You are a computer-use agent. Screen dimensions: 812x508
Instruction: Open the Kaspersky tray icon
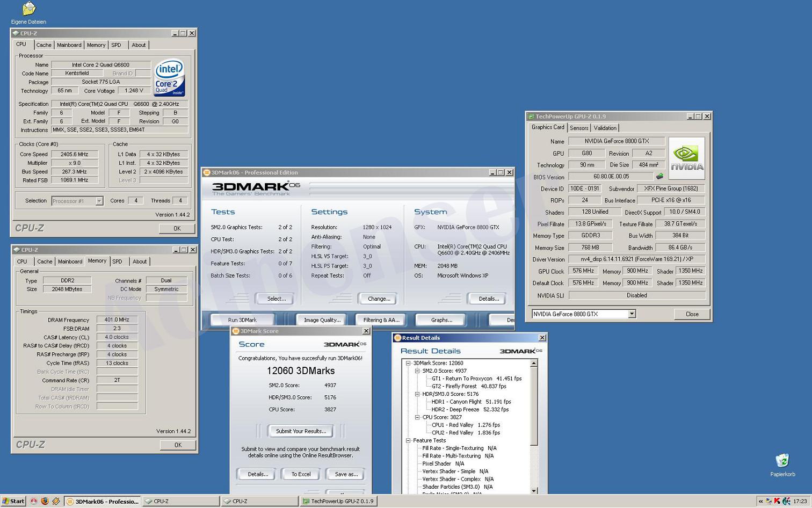[x=777, y=502]
